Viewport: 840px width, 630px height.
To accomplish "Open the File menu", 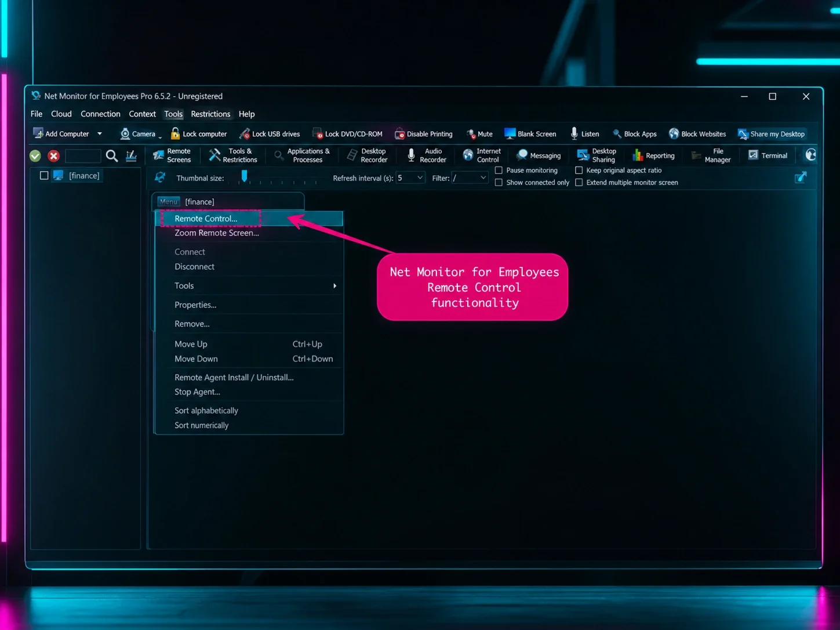I will (x=37, y=114).
